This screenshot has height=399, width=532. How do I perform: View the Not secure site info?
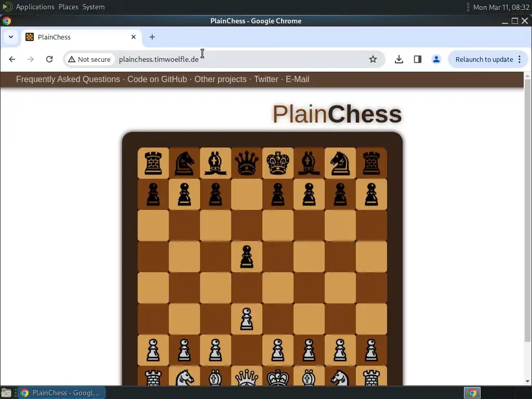tap(89, 59)
